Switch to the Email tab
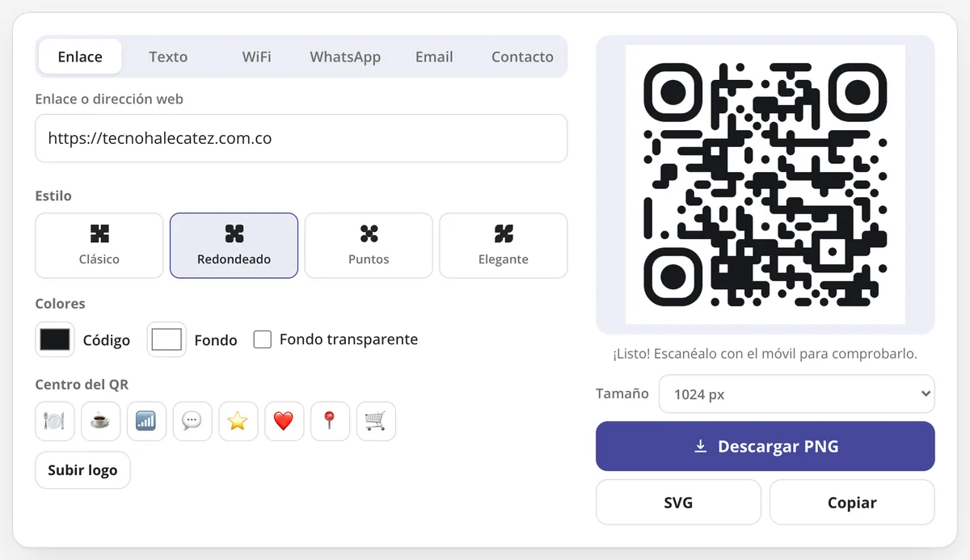Image resolution: width=970 pixels, height=560 pixels. pos(434,57)
